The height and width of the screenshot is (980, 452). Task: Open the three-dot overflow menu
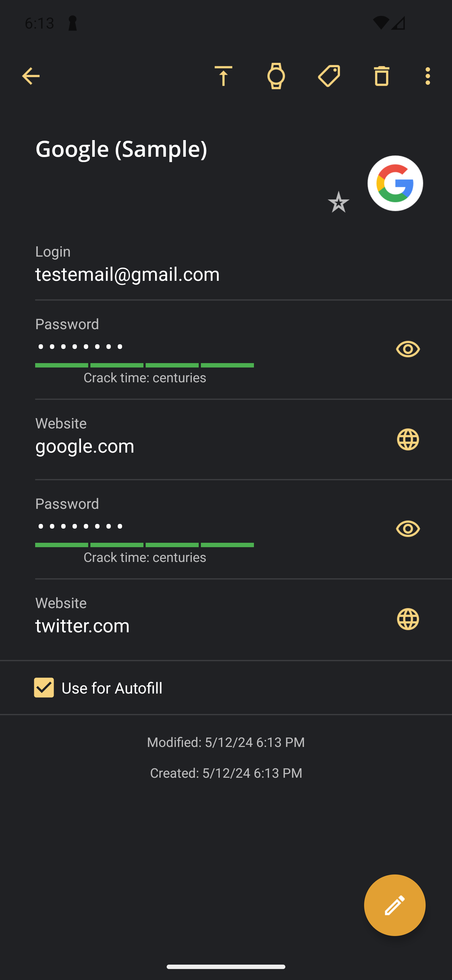pyautogui.click(x=428, y=76)
